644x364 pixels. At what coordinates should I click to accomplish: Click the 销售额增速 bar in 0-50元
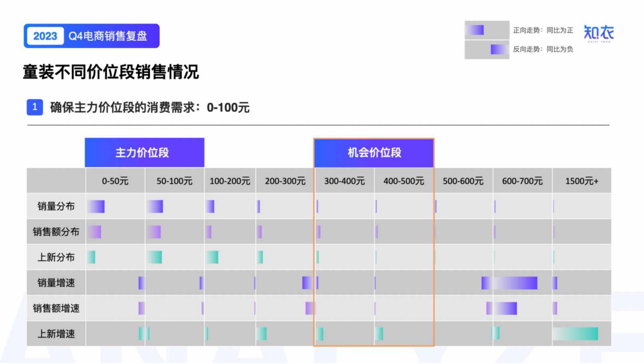(x=141, y=308)
